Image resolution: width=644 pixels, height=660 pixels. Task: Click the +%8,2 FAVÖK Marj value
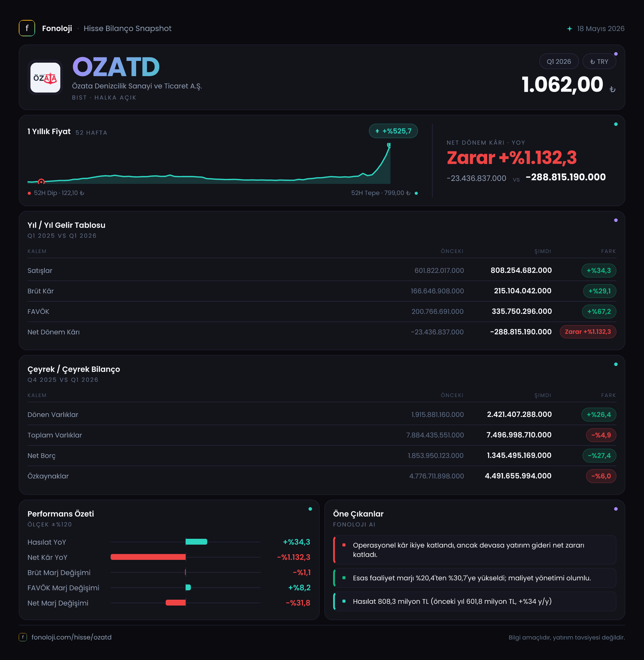coord(299,588)
